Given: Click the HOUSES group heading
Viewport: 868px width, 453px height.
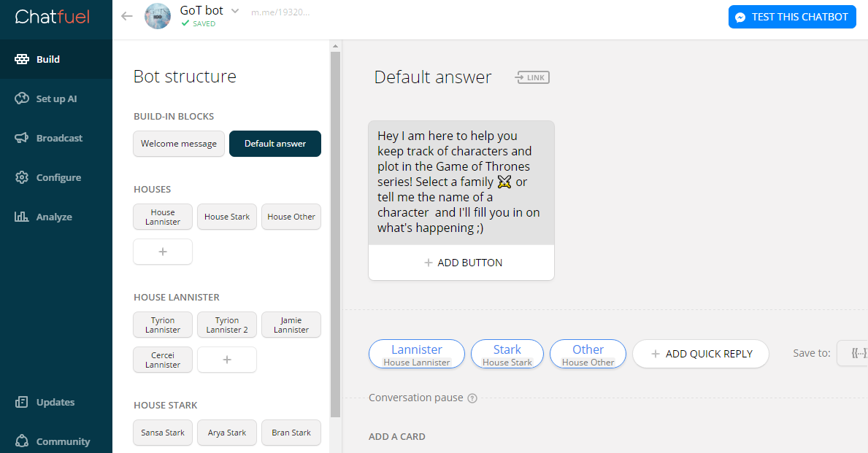Looking at the screenshot, I should coord(153,189).
